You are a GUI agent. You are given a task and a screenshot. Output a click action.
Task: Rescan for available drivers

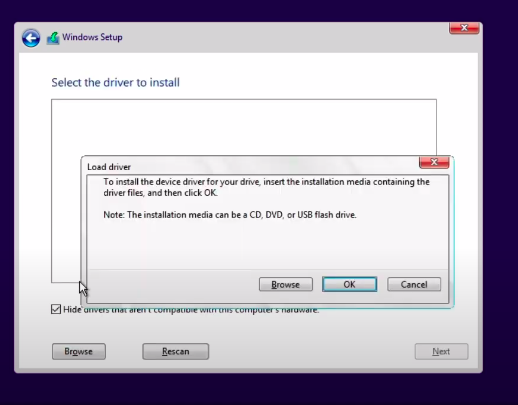click(176, 351)
